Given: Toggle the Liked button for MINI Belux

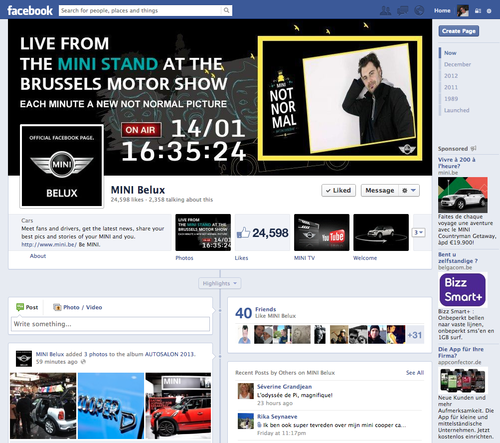Looking at the screenshot, I should coord(338,190).
